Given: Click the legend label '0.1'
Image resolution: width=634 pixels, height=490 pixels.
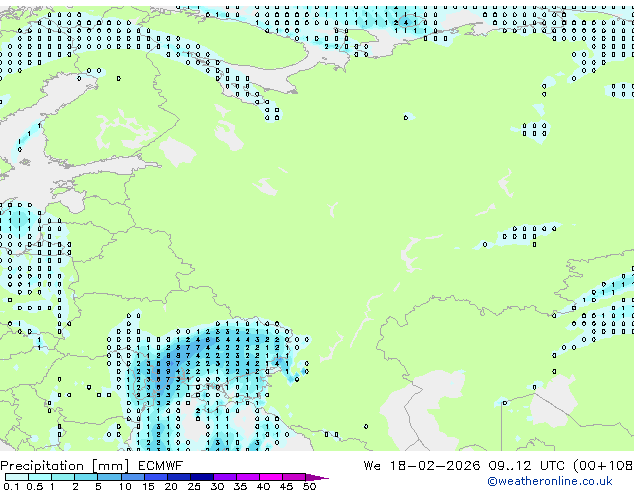Looking at the screenshot, I should click(11, 486).
